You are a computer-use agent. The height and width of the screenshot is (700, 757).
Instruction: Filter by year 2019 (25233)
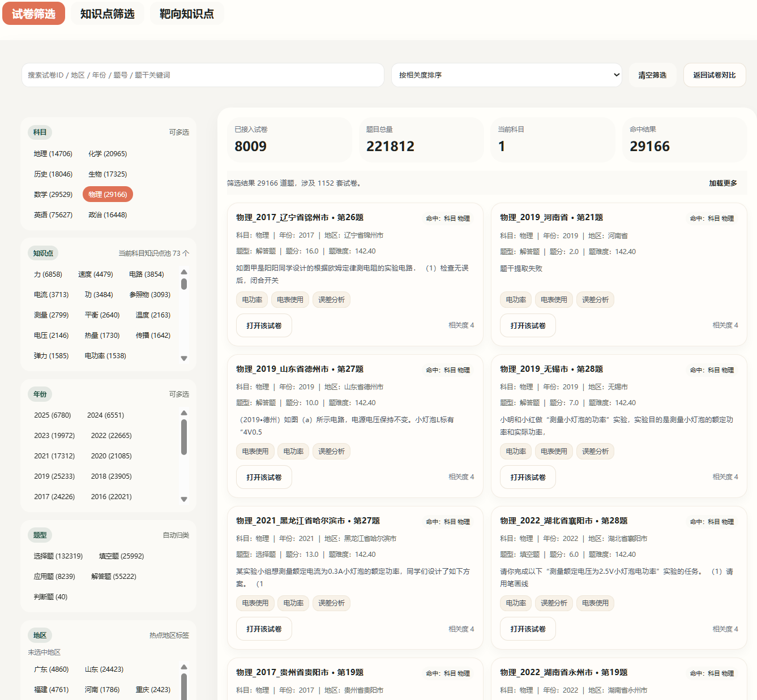[x=54, y=476]
